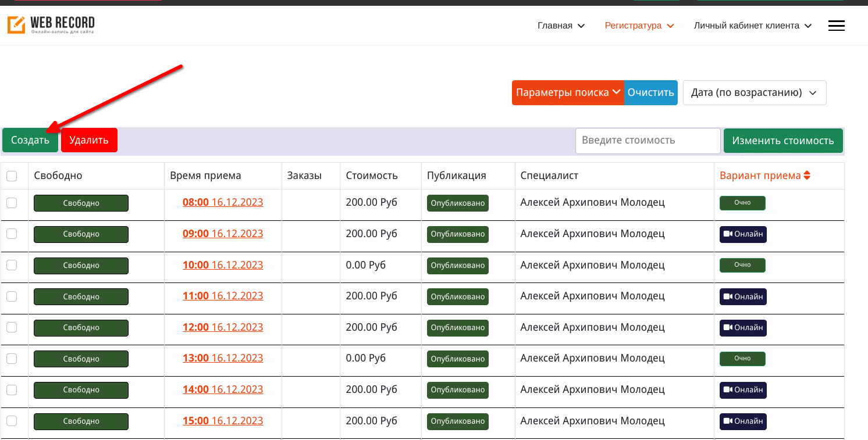The height and width of the screenshot is (440, 868).
Task: Toggle the select-all checkbox in header
Action: pyautogui.click(x=12, y=176)
